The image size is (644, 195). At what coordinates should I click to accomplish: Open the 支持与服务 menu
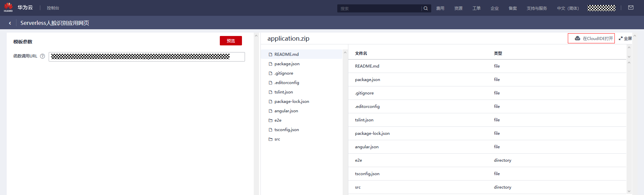point(537,8)
